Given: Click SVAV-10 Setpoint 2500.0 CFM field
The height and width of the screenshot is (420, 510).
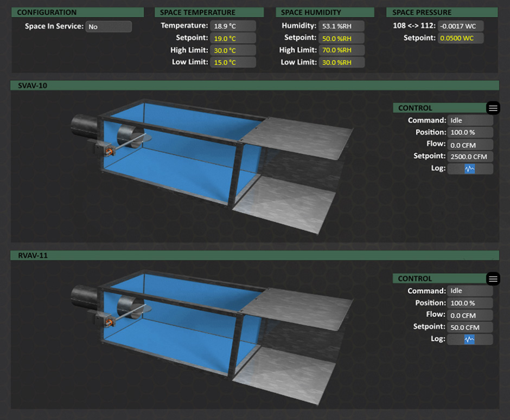Looking at the screenshot, I should click(x=470, y=157).
